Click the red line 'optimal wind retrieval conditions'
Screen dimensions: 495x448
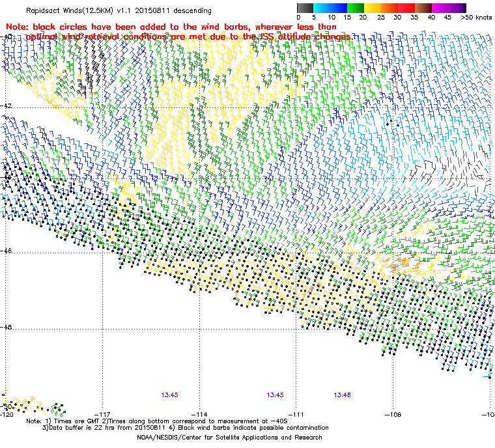[189, 37]
